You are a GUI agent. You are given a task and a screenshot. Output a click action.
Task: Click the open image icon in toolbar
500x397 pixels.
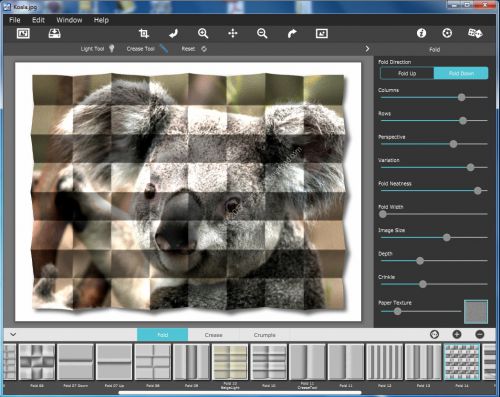[x=23, y=33]
